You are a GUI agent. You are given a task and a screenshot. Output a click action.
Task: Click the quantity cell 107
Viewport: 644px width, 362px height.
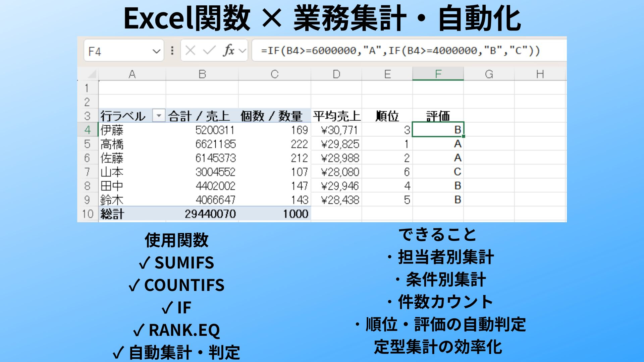pyautogui.click(x=275, y=172)
